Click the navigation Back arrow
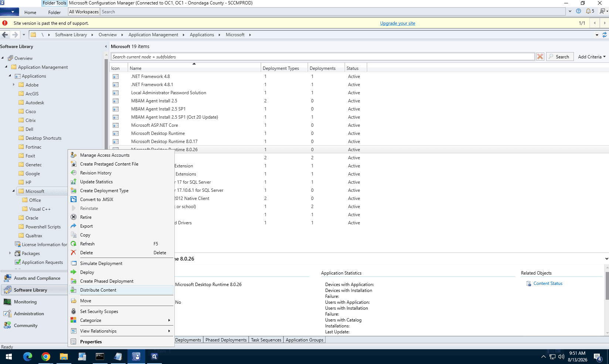This screenshot has width=609, height=364. [5, 35]
